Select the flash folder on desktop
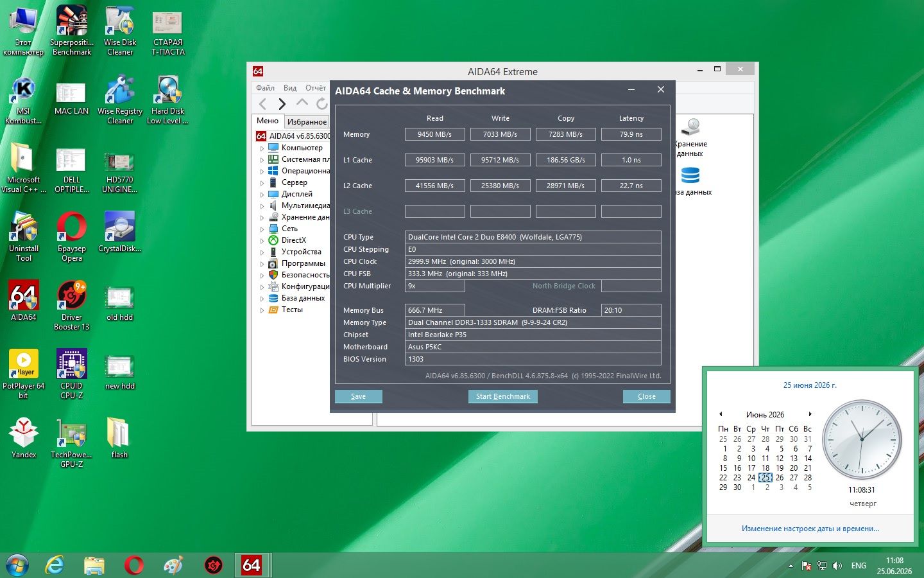The image size is (924, 578). [x=119, y=439]
